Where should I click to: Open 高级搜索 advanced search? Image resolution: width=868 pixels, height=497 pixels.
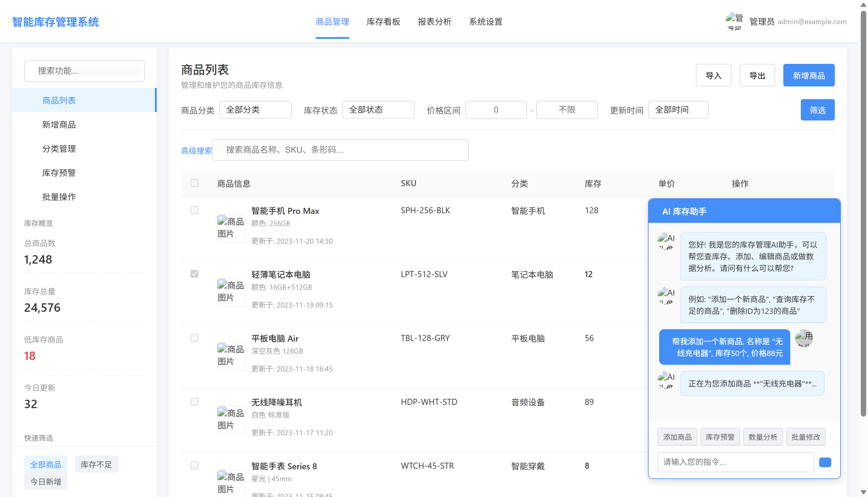(196, 150)
